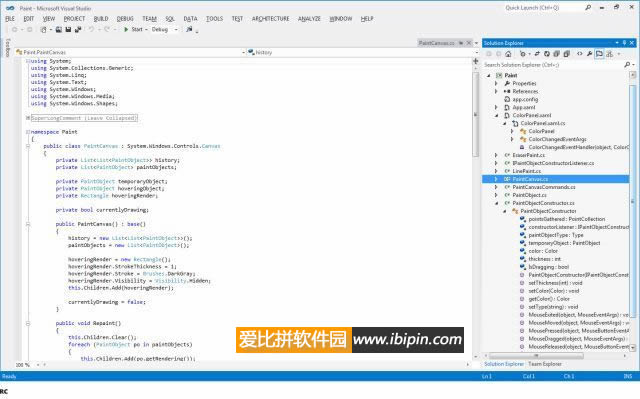Click the split-editor handle above the scrollbar

point(476,60)
